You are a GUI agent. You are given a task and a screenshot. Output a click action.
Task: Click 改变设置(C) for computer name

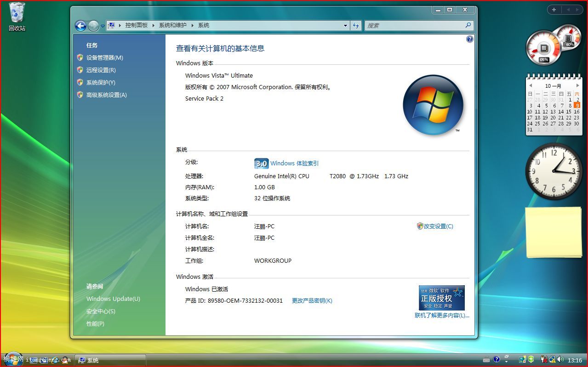438,226
